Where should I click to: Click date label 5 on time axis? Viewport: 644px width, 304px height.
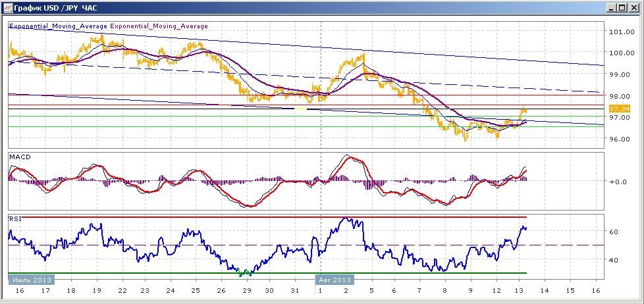(371, 290)
